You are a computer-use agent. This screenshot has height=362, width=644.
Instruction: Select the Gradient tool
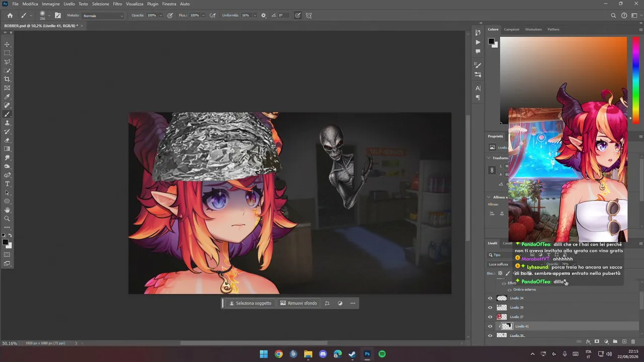[x=7, y=149]
